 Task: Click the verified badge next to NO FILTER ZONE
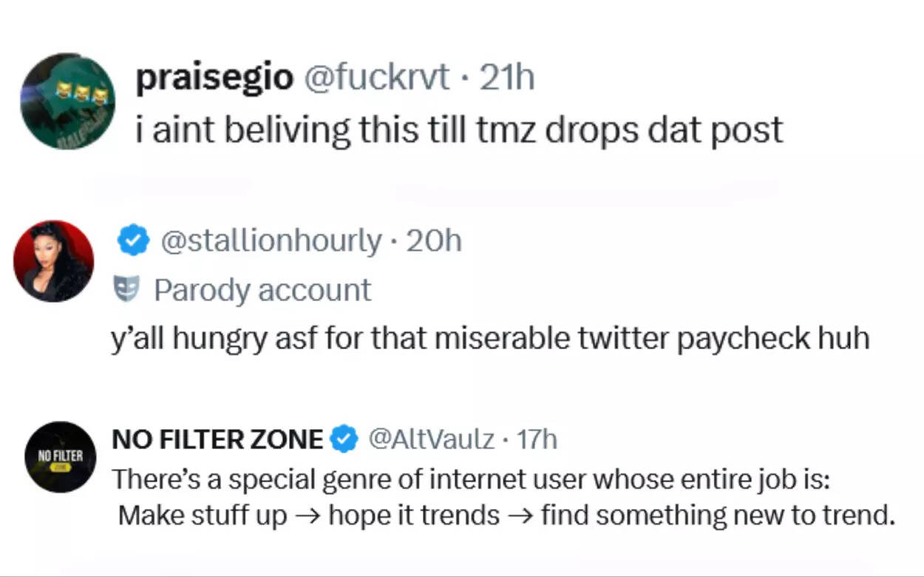(343, 439)
